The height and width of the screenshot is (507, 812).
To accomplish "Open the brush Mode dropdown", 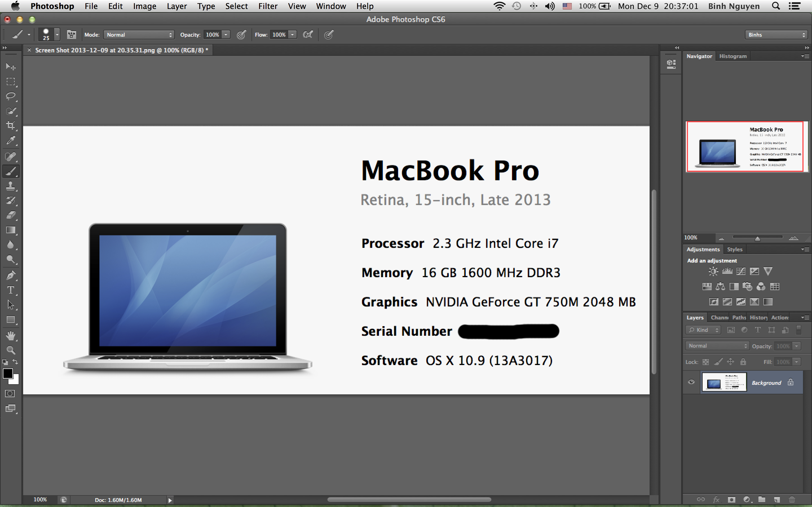I will pyautogui.click(x=139, y=35).
